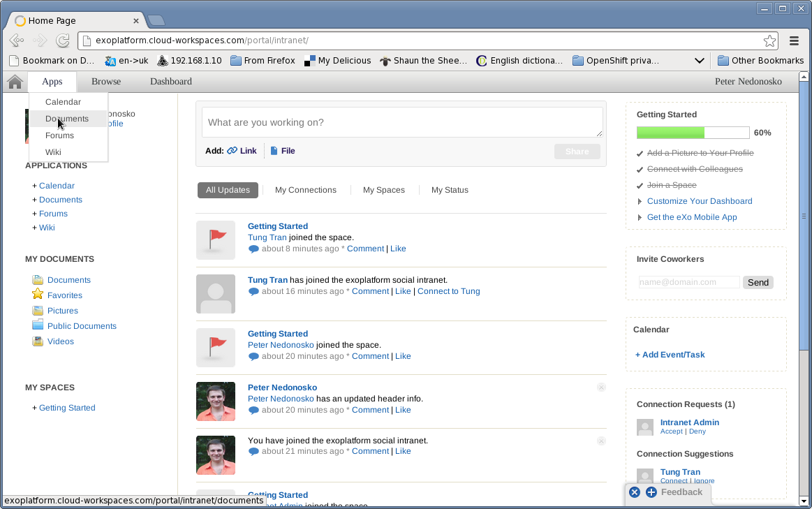This screenshot has height=509, width=812.
Task: Go back with the browser back arrow
Action: point(17,40)
